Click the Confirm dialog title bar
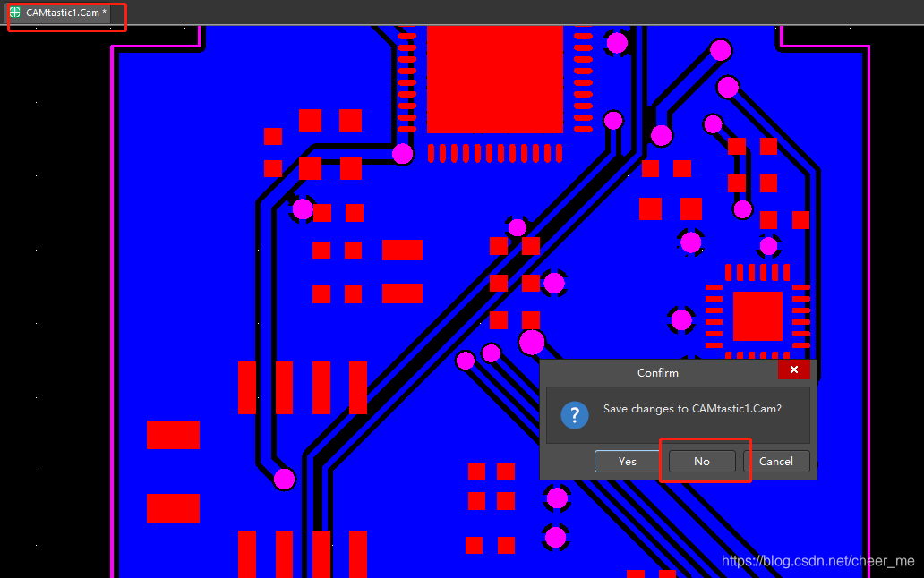This screenshot has width=924, height=578. click(x=657, y=372)
